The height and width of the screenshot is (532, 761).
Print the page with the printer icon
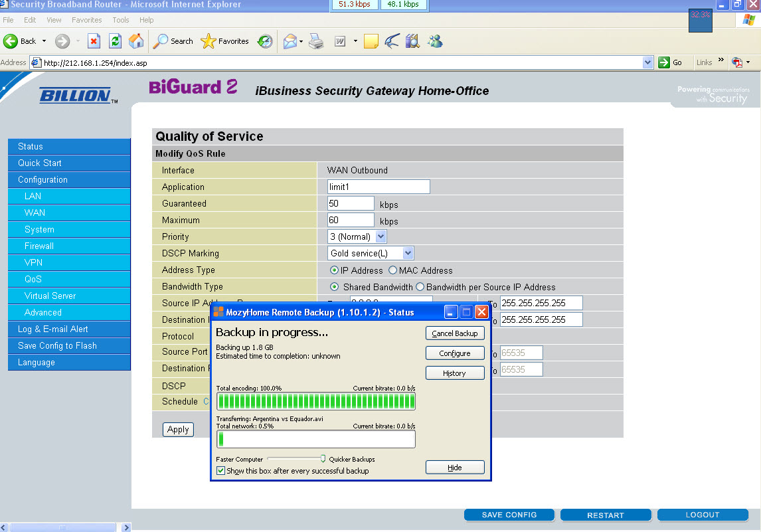pos(317,41)
